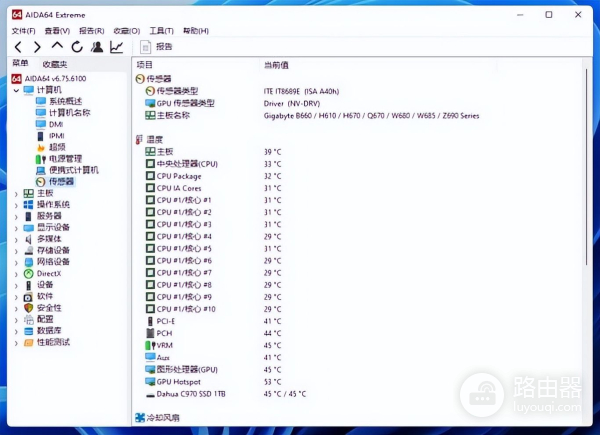
Task: Select the CPU #1/核心 #1 row
Action: tap(214, 200)
